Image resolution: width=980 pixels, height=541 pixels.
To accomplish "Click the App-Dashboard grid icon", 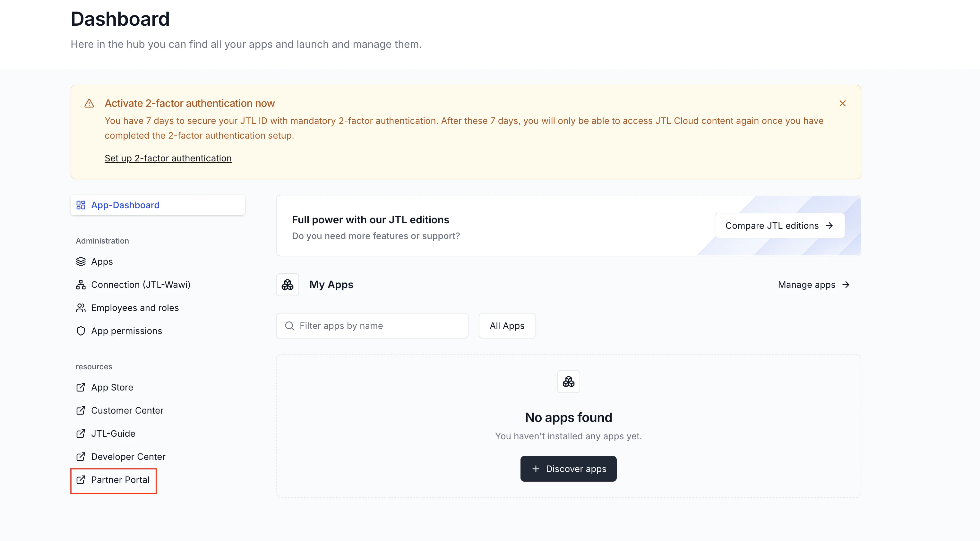I will 81,205.
